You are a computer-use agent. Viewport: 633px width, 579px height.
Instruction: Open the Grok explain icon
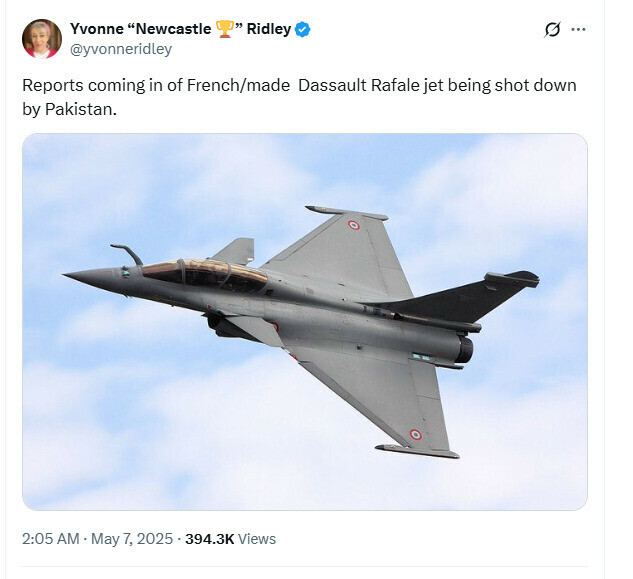pos(552,30)
